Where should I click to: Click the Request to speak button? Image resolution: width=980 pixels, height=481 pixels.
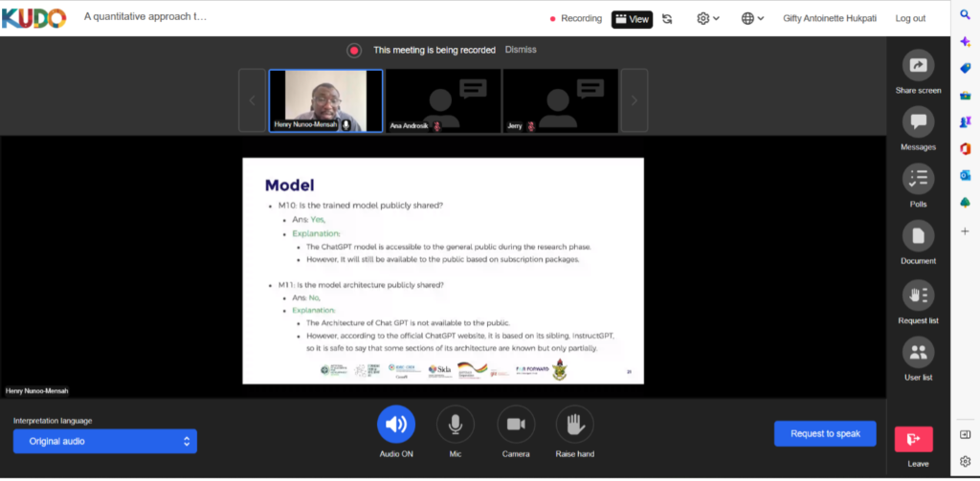[825, 433]
